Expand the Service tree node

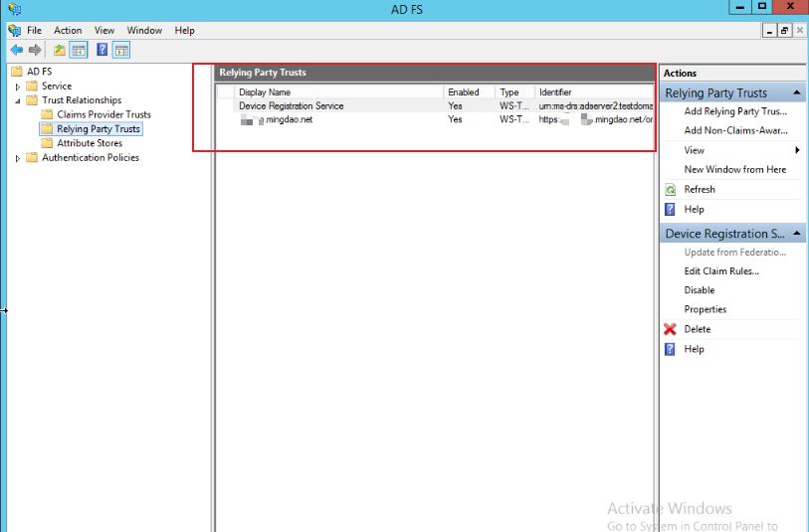tap(18, 87)
